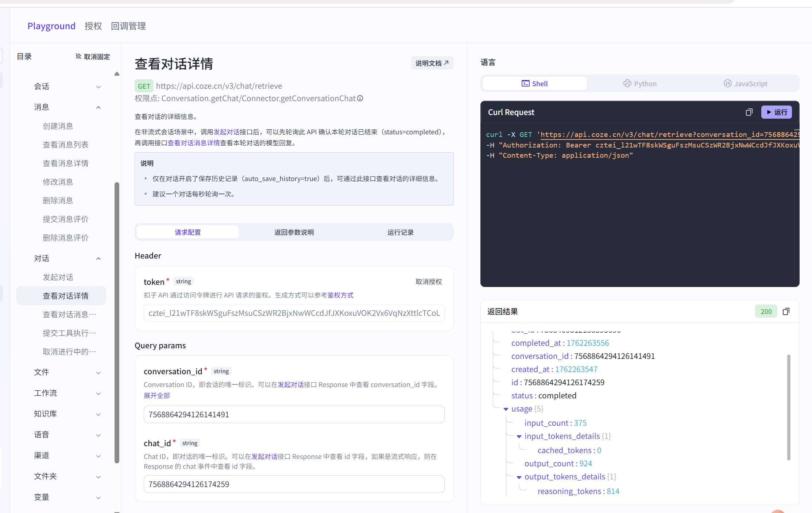812x513 pixels.
Task: Switch to the 返回参数说明 tab
Action: (x=294, y=232)
